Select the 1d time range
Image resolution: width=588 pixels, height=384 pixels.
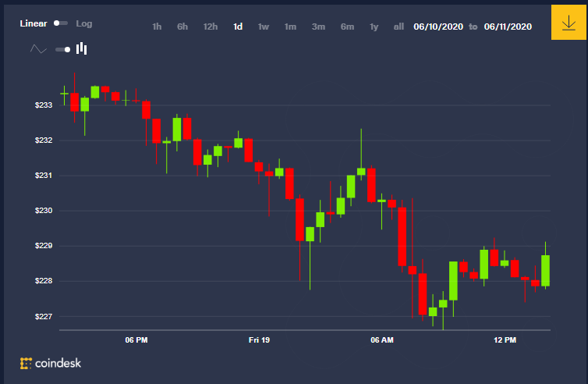point(238,27)
